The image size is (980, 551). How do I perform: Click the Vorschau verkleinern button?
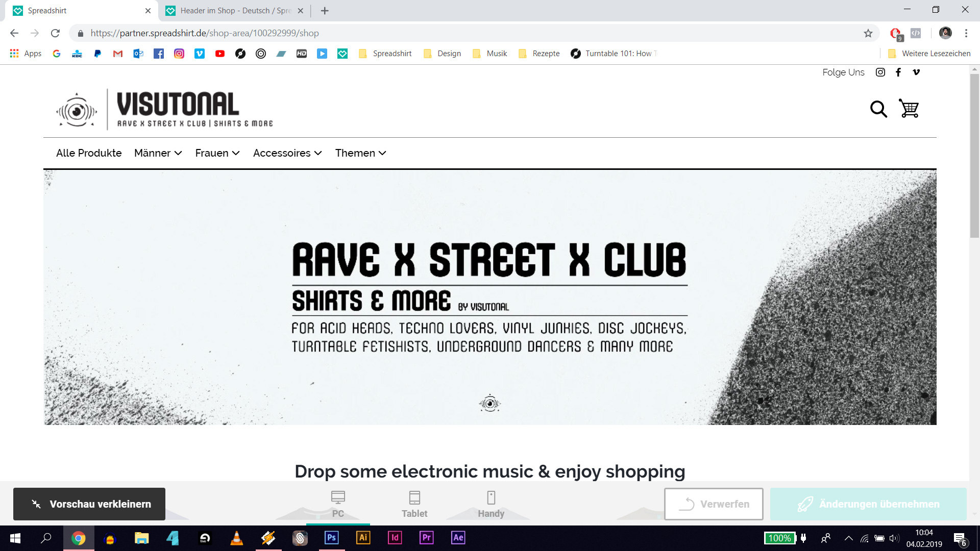(x=89, y=504)
